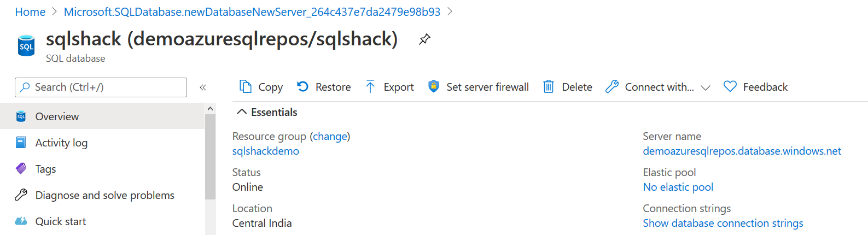Click the Restore toolbar icon
The image size is (868, 235).
[x=302, y=87]
